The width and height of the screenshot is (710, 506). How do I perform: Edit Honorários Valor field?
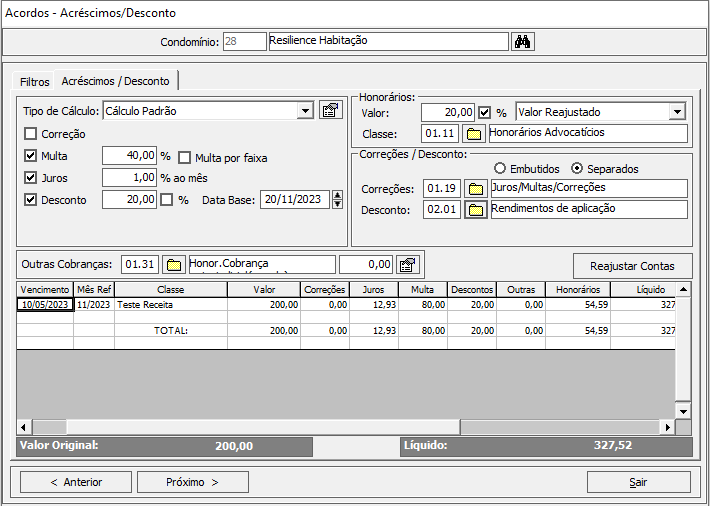(x=448, y=112)
